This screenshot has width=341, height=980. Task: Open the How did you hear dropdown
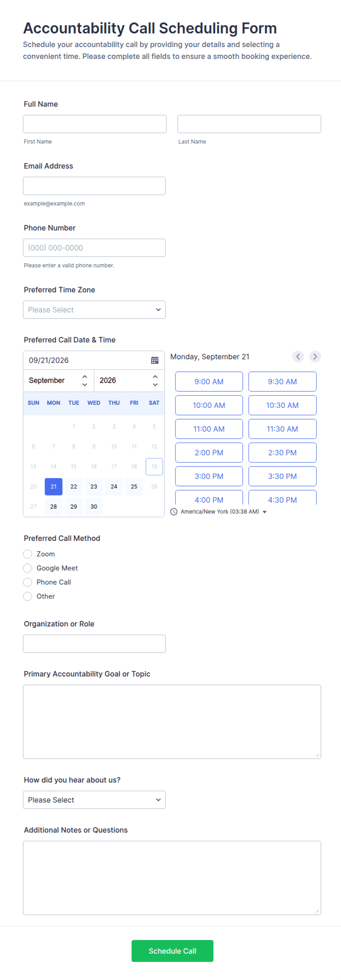tap(94, 800)
